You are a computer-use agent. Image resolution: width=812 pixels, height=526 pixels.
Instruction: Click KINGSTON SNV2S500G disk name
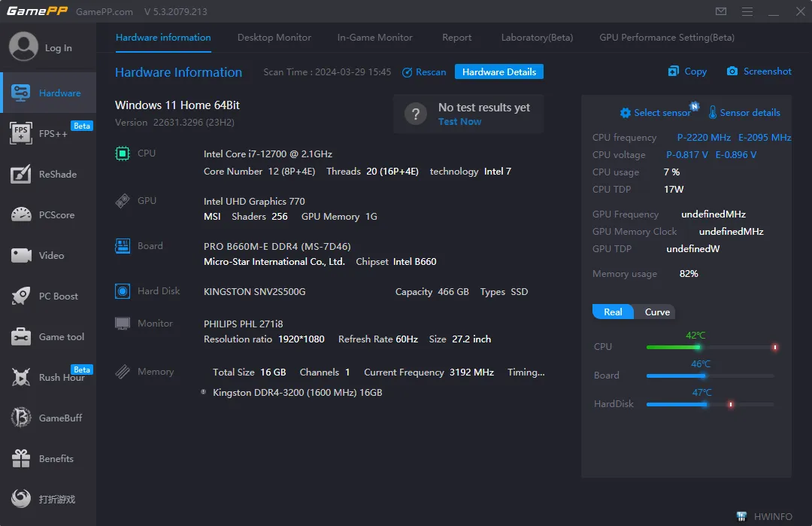[x=254, y=292]
